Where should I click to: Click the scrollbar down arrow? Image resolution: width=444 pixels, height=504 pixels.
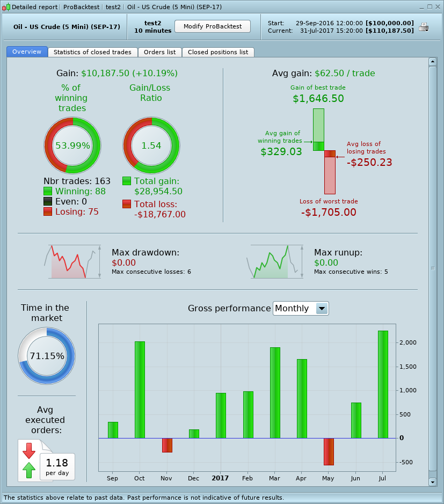click(x=432, y=482)
